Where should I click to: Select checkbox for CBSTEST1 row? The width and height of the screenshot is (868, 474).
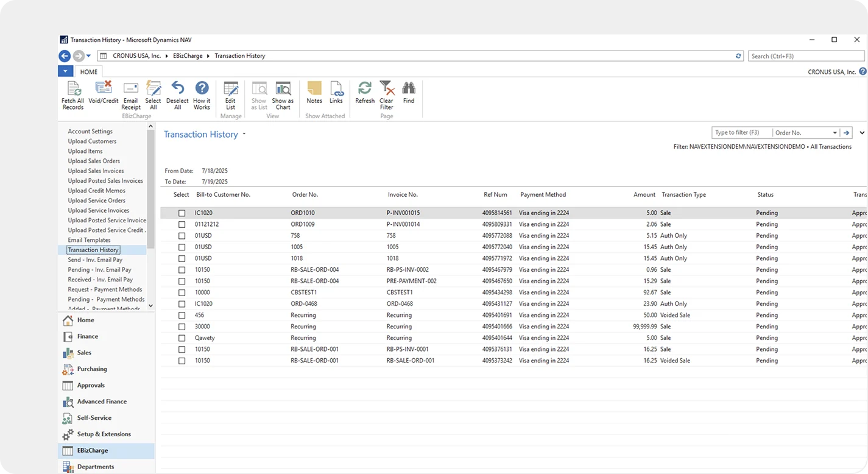[182, 292]
